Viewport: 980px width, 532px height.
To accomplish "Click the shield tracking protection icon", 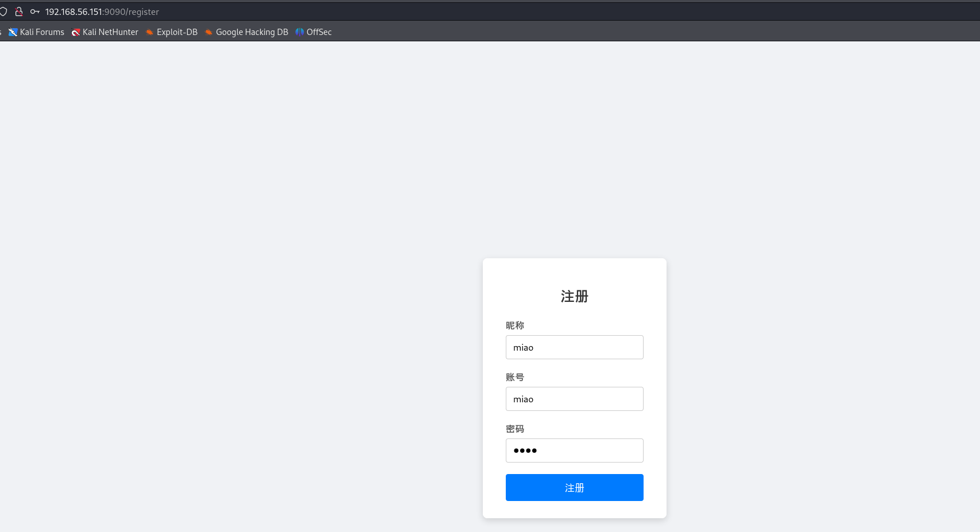I will tap(3, 11).
